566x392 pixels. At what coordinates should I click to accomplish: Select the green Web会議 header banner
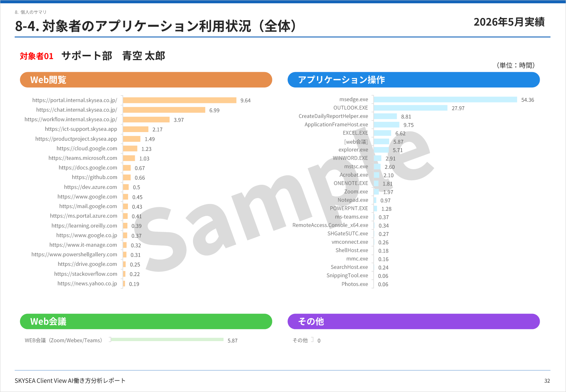pos(146,321)
